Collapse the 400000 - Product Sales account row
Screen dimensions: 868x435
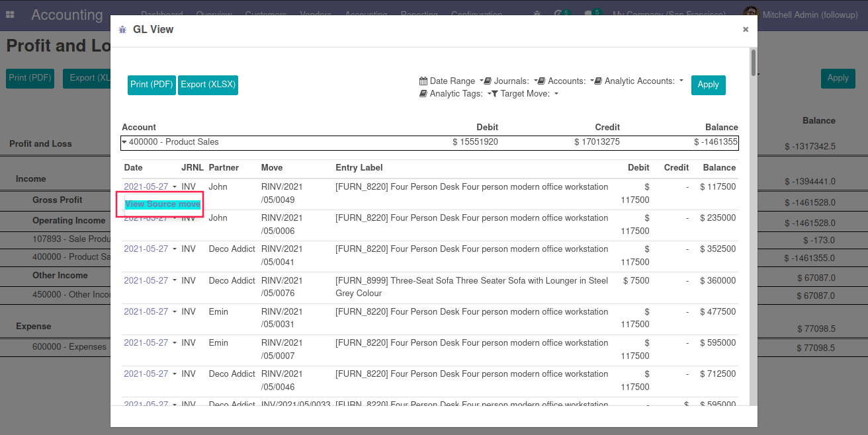[x=124, y=142]
